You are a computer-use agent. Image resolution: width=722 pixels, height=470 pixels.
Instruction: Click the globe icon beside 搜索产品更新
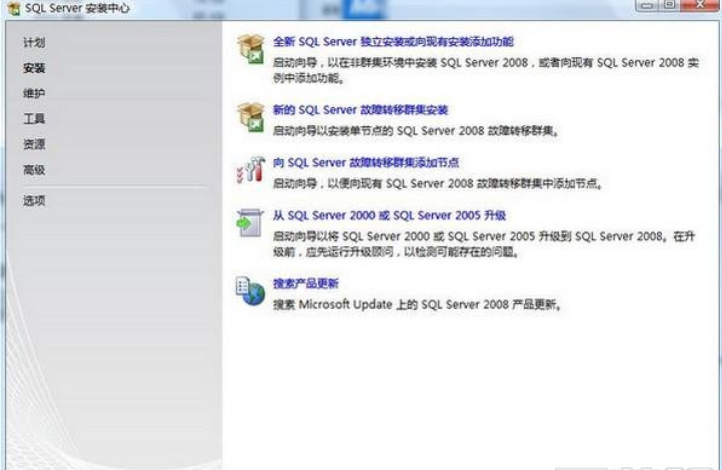click(250, 291)
